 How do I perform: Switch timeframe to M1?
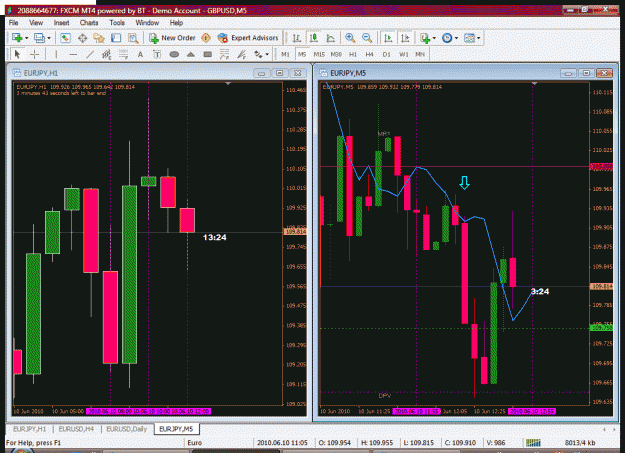(285, 54)
